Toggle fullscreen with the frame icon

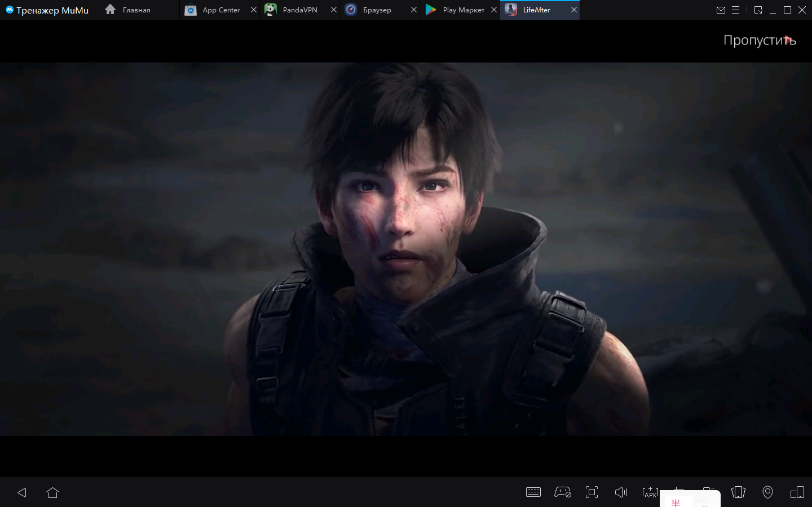(592, 492)
